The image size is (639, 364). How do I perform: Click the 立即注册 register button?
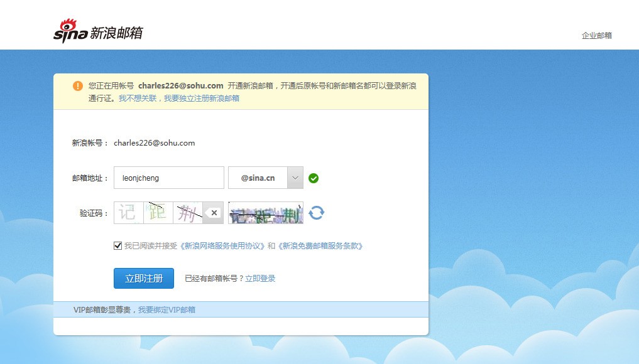point(144,278)
